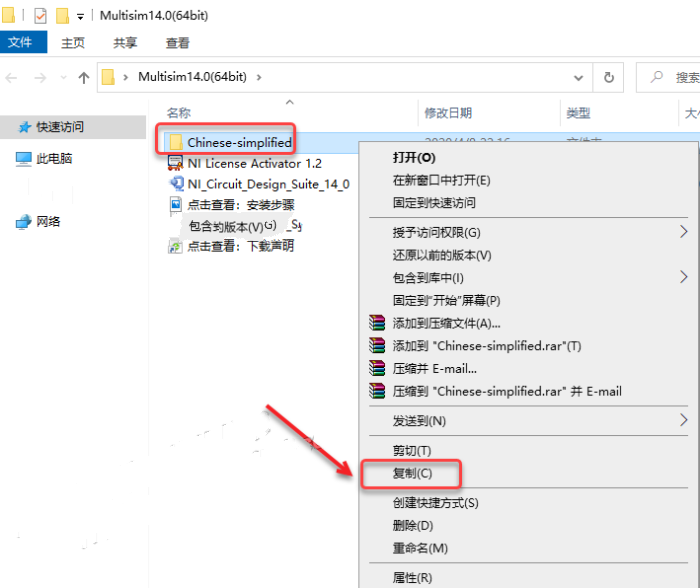This screenshot has width=700, height=588.
Task: Click the 网络 network icon
Action: coord(24,222)
